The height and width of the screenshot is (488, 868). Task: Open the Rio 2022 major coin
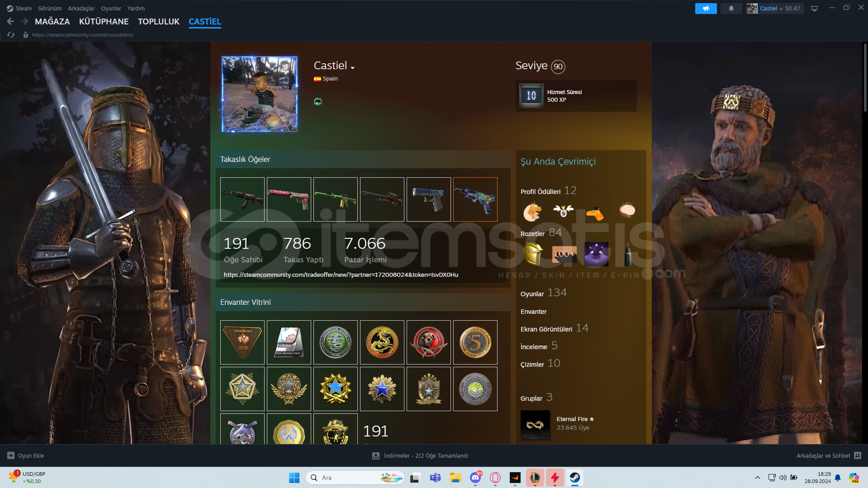pos(475,389)
